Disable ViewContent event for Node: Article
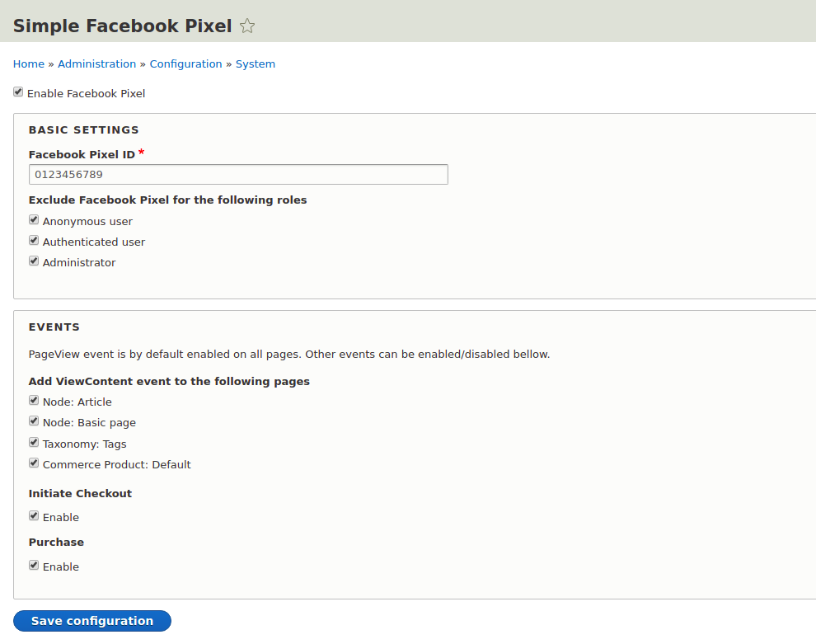The image size is (816, 644). [x=34, y=400]
